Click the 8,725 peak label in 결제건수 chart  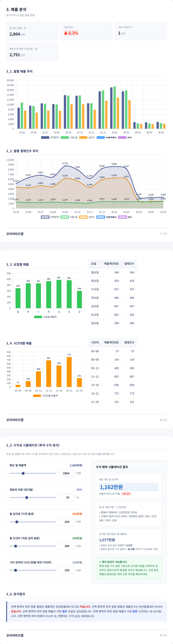[x=65, y=163]
